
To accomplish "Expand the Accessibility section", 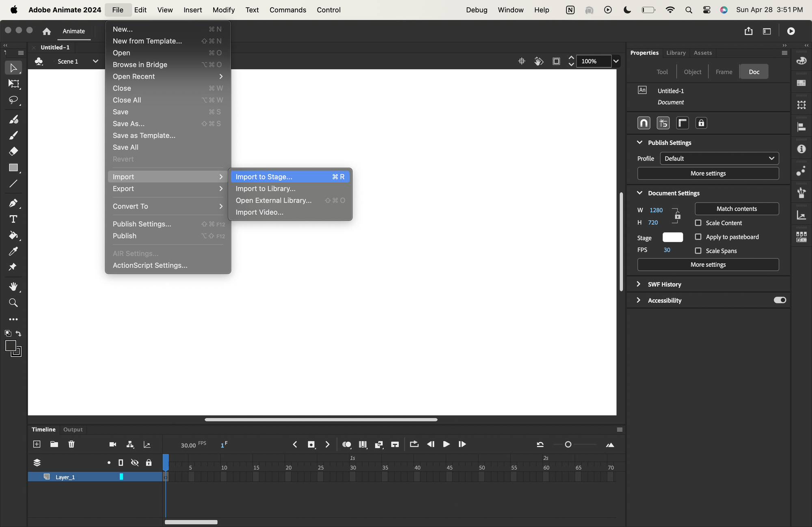I will pyautogui.click(x=639, y=300).
